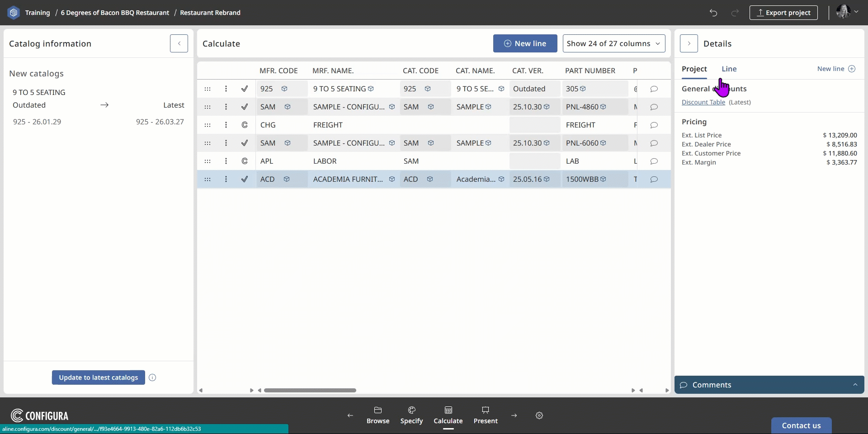
Task: Click New line link in Details panel
Action: pos(836,69)
